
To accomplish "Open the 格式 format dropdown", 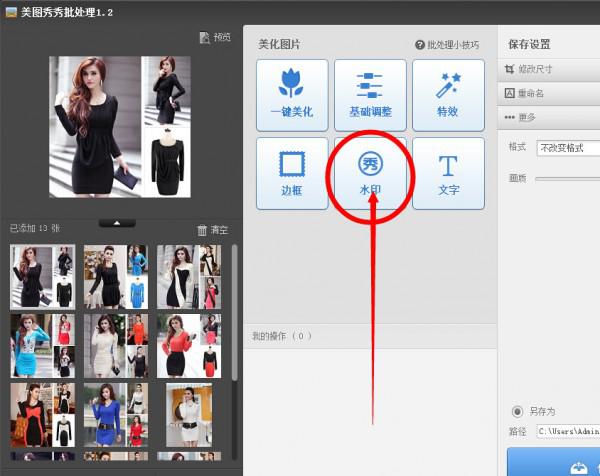I will point(567,148).
